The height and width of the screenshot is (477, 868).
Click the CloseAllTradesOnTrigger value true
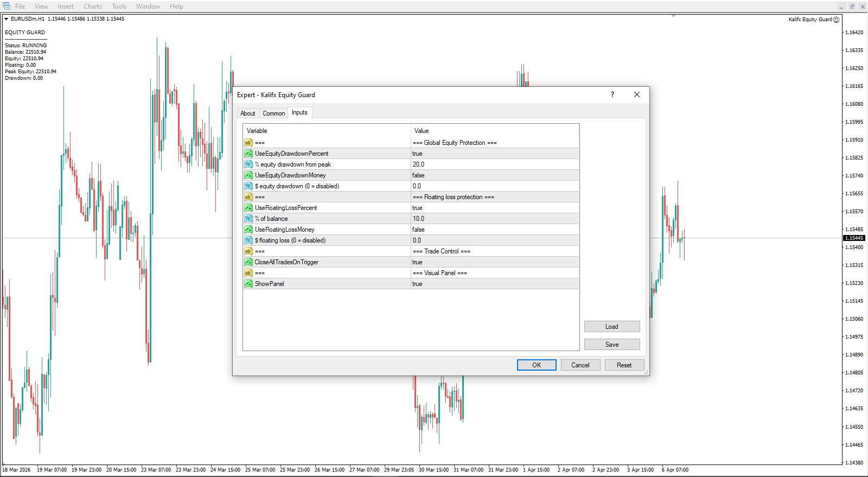(417, 262)
